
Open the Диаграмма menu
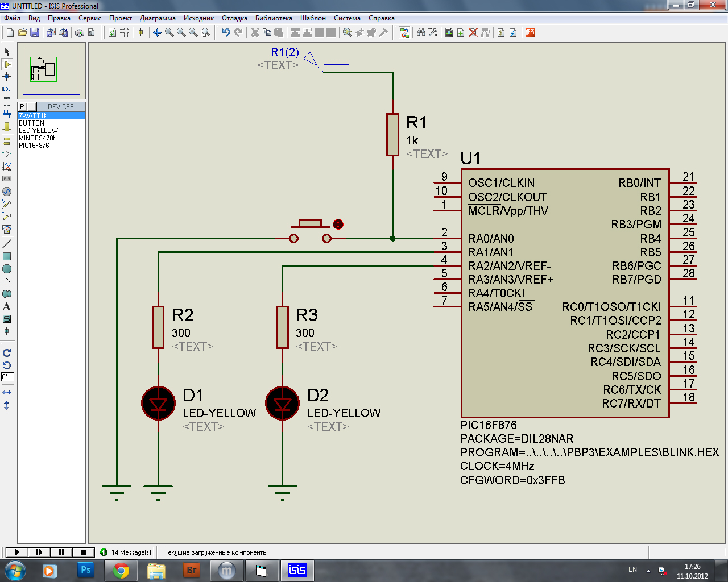(158, 18)
